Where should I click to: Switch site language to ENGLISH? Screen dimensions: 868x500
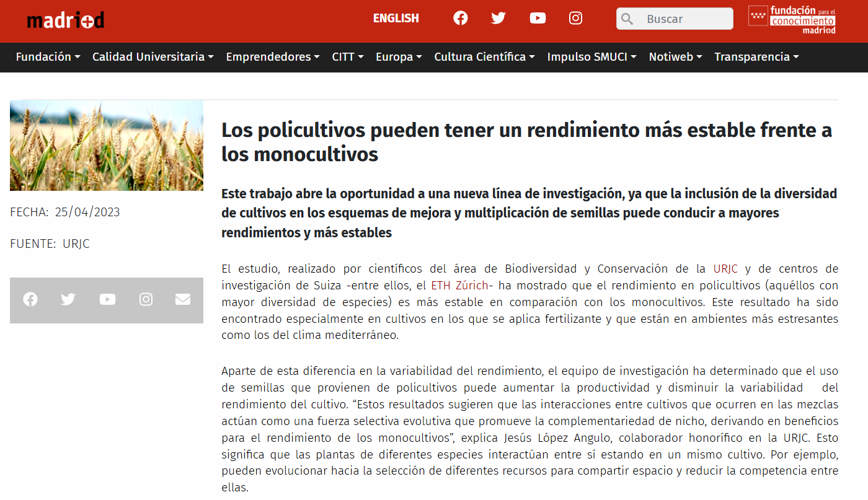pos(396,19)
